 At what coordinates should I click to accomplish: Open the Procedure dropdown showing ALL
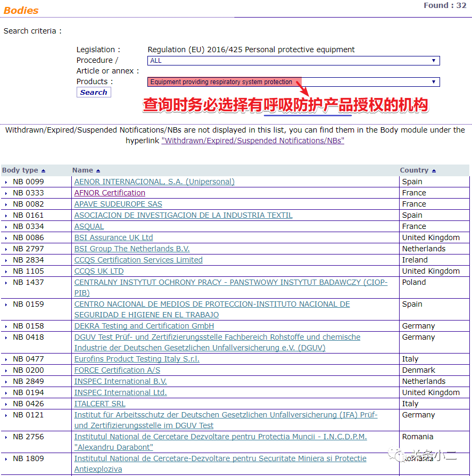pyautogui.click(x=293, y=60)
